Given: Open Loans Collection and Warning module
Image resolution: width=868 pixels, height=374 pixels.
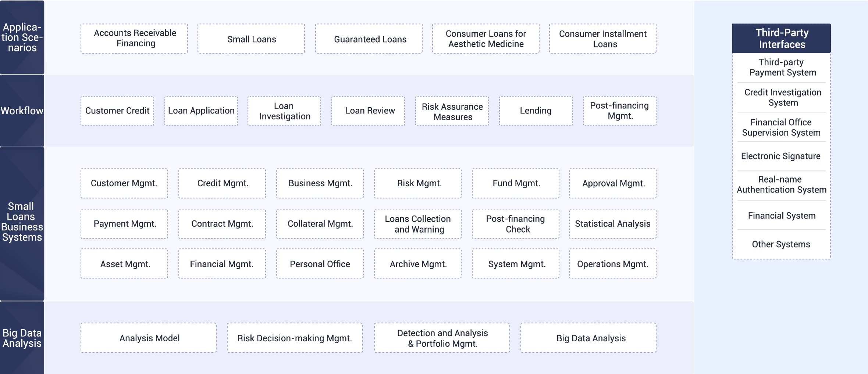Looking at the screenshot, I should (418, 224).
